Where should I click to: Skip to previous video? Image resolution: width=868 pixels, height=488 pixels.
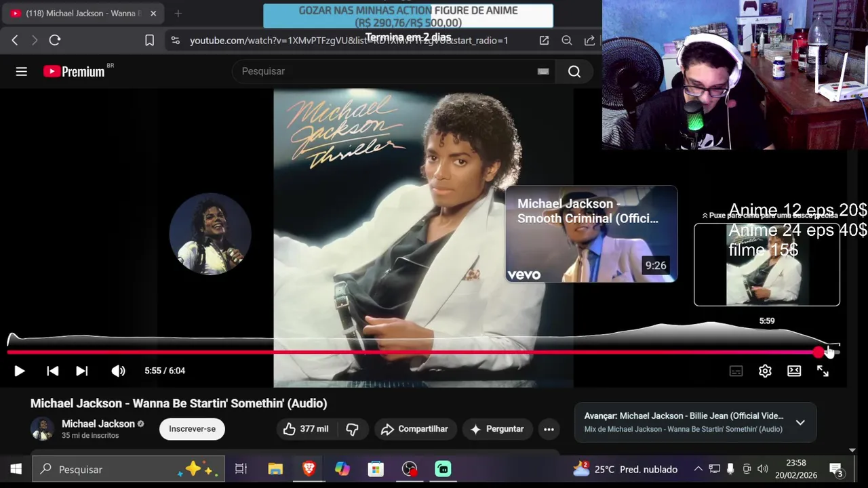pos(52,371)
